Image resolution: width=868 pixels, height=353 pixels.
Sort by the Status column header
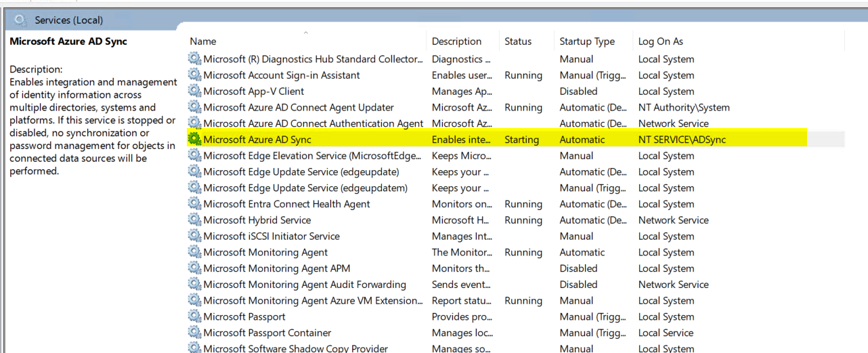(x=518, y=41)
